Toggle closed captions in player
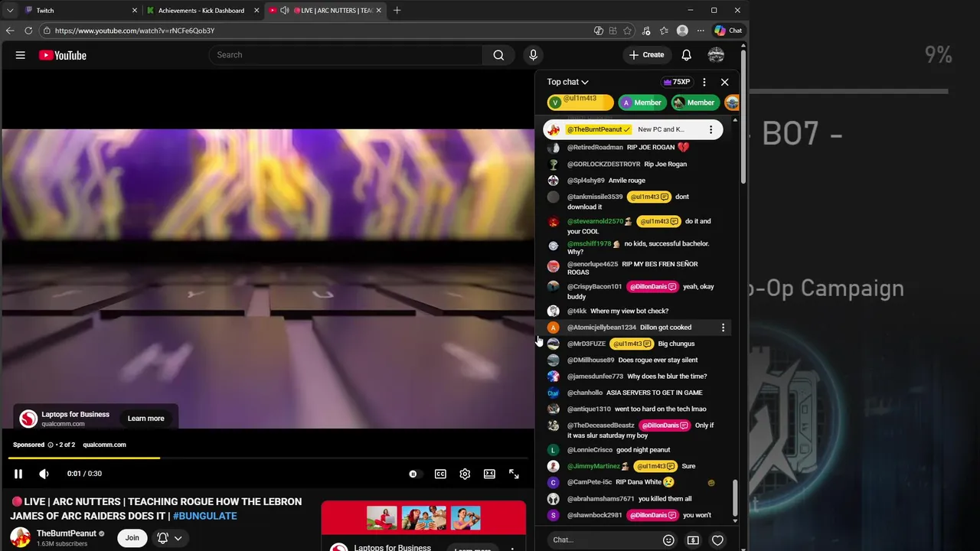 click(x=440, y=474)
